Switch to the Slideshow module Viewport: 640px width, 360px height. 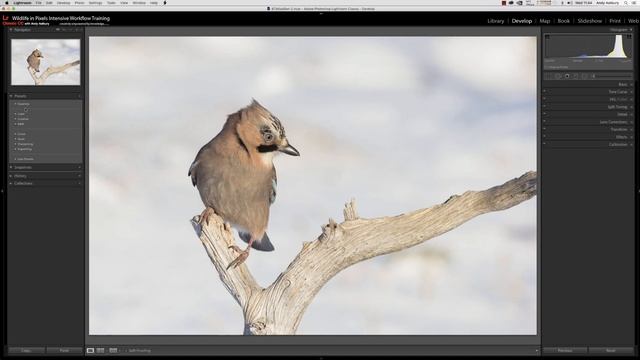click(x=589, y=21)
